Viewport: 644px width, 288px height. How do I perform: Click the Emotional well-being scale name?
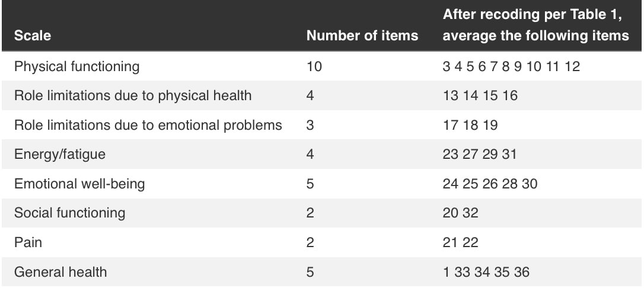(79, 184)
